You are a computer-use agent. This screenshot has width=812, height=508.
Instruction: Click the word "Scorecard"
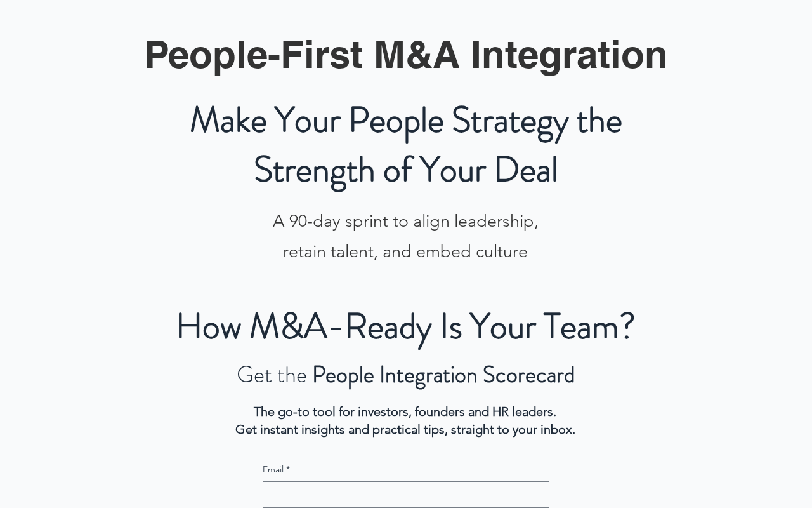[528, 375]
